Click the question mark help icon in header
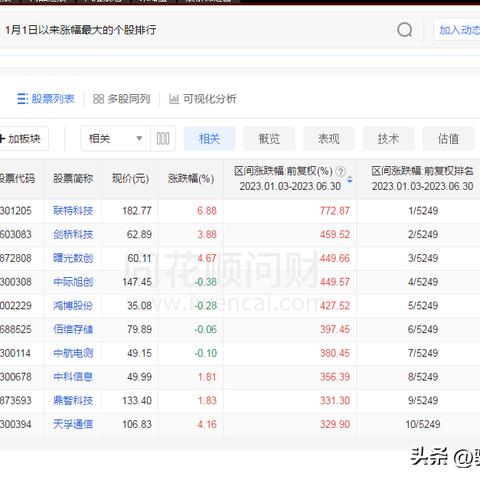The height and width of the screenshot is (480, 480). coord(340,172)
